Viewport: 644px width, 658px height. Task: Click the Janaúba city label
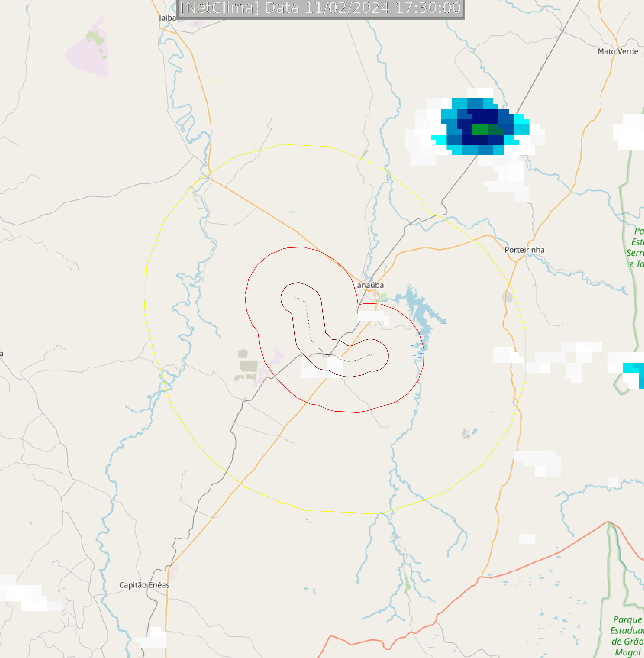369,285
